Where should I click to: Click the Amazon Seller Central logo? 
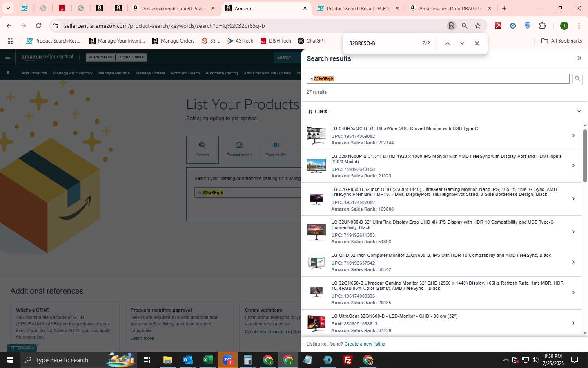click(47, 57)
